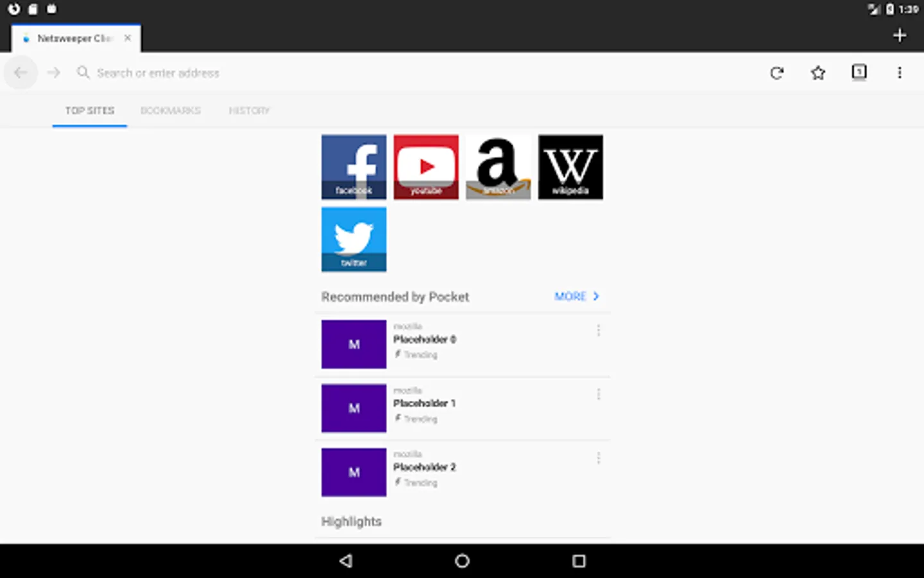Click the purple M thumbnail of Placeholder 0
This screenshot has height=578, width=924.
point(354,344)
